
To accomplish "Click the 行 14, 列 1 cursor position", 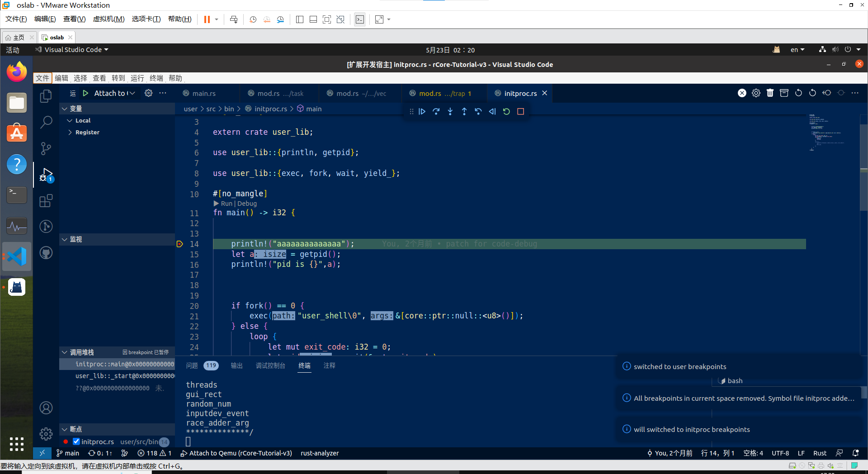I will coord(717,453).
